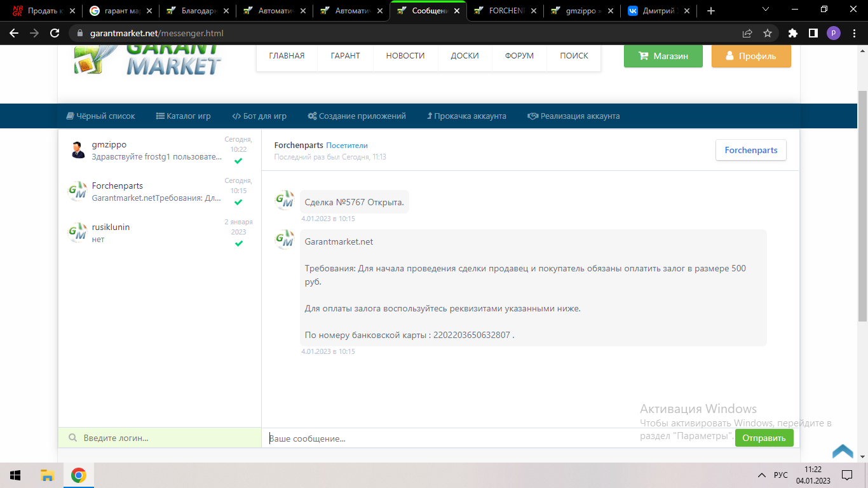The height and width of the screenshot is (488, 868).
Task: Click the Chrome taskbar icon
Action: (x=79, y=475)
